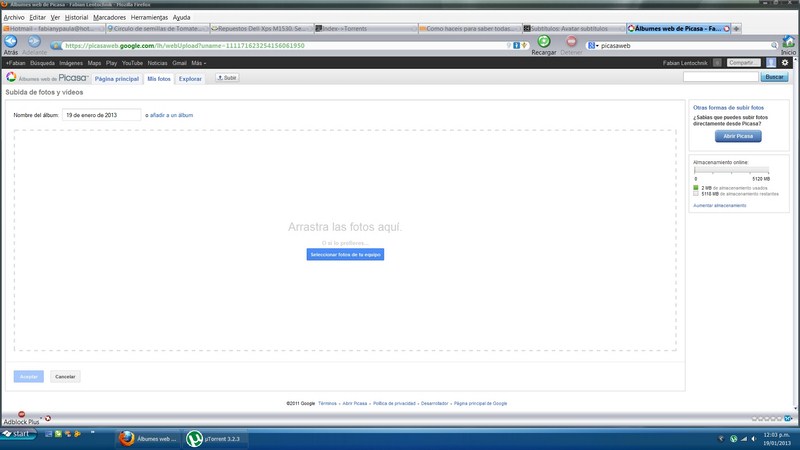
Task: Open the Ver menu
Action: 55,17
